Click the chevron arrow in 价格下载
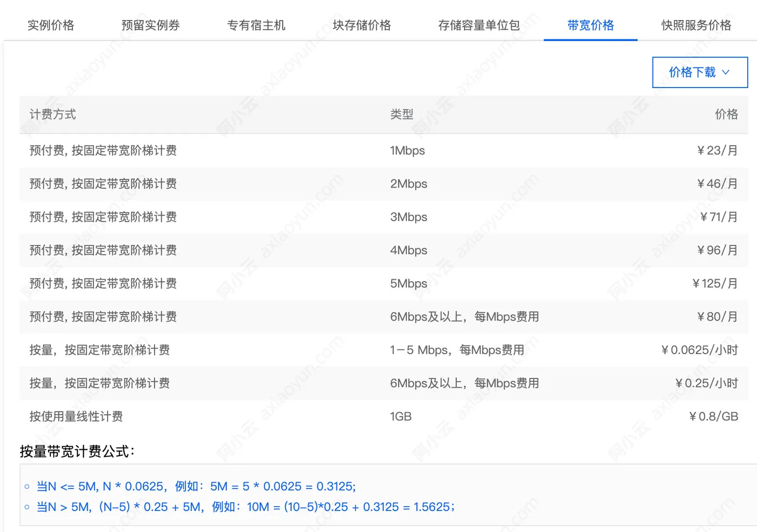Image resolution: width=757 pixels, height=532 pixels. (x=726, y=72)
